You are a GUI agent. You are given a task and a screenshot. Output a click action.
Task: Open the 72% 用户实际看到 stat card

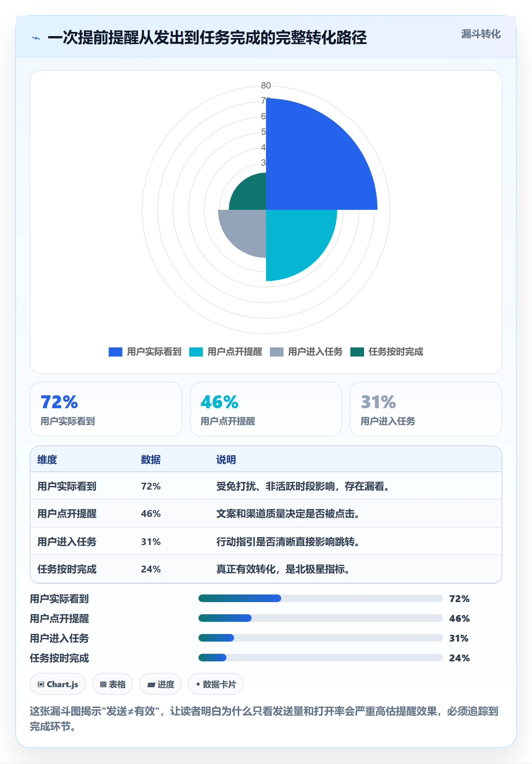tap(106, 409)
